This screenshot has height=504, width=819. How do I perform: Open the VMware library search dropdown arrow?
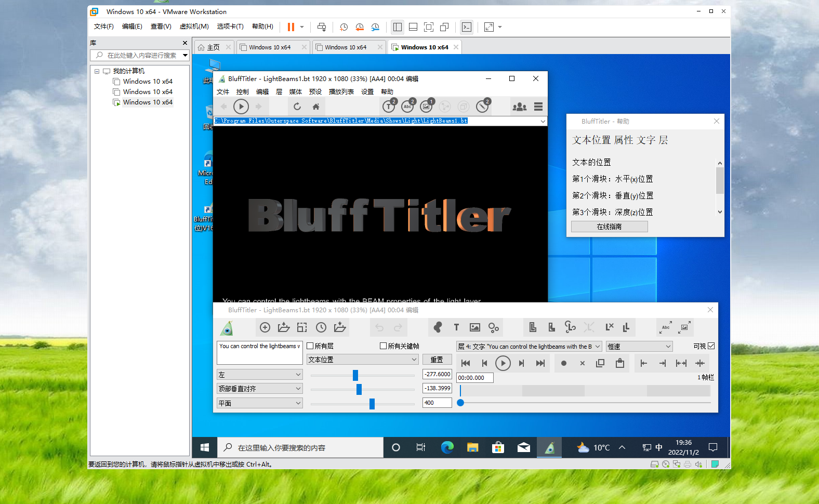185,55
